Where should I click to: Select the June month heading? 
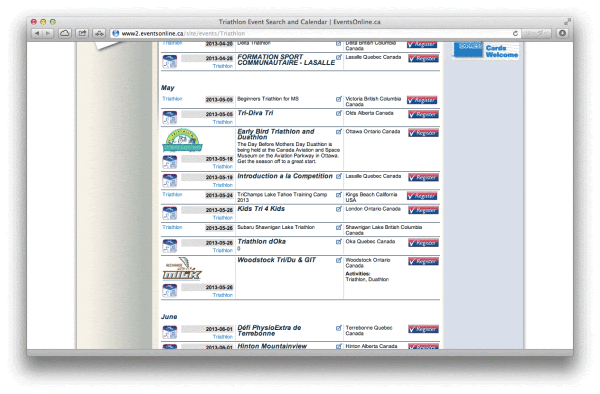tap(169, 317)
